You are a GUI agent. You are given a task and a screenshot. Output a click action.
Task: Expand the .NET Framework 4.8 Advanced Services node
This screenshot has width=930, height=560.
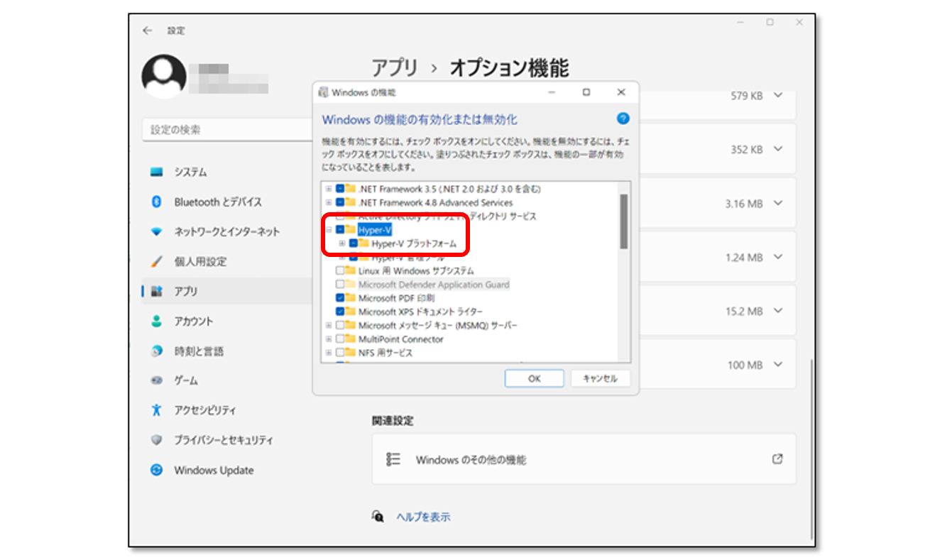click(x=329, y=202)
